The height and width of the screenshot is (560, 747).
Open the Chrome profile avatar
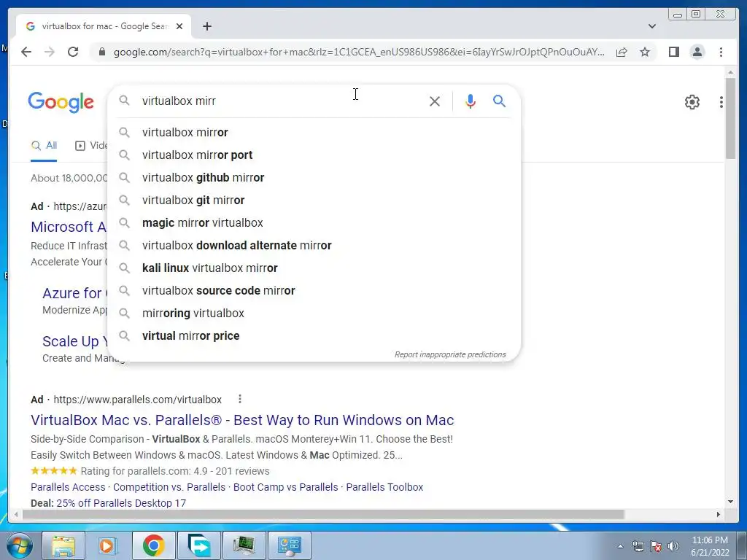[x=697, y=52]
